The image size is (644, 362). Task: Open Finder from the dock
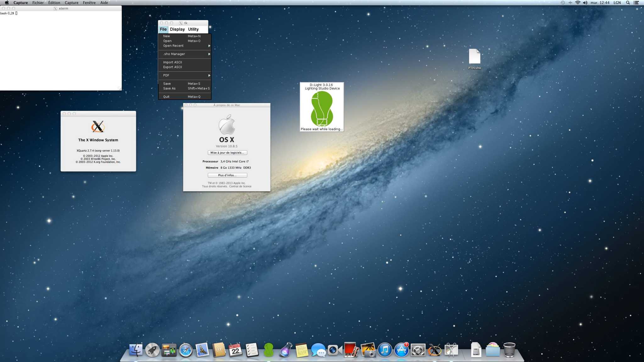pos(136,350)
